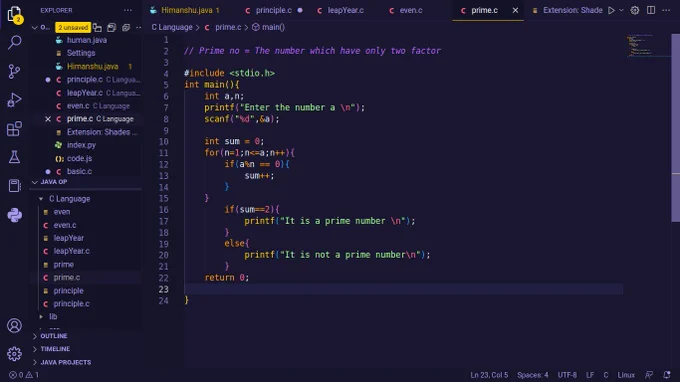Open the Run and Debug view

tap(14, 100)
